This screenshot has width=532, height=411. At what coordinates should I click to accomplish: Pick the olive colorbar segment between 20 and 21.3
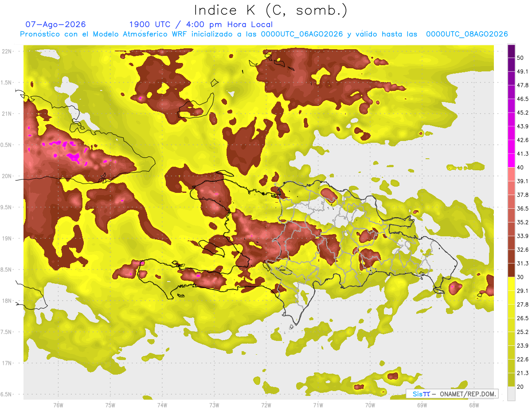pos(511,380)
